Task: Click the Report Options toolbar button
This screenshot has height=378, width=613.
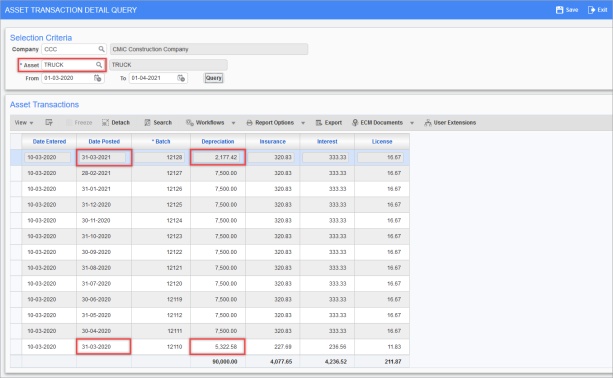Action: point(270,122)
